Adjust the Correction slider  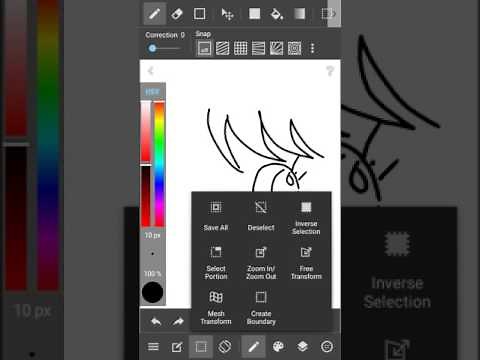coord(165,49)
